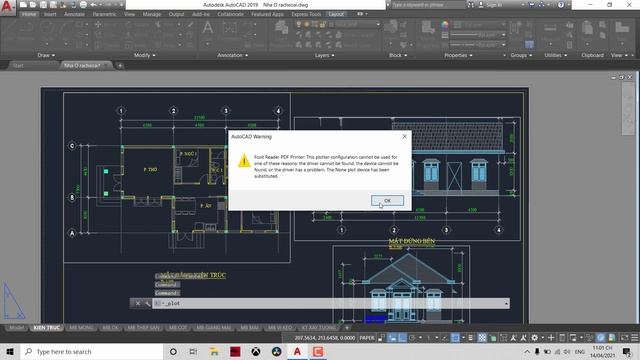Click the Windows Start button

click(x=10, y=351)
